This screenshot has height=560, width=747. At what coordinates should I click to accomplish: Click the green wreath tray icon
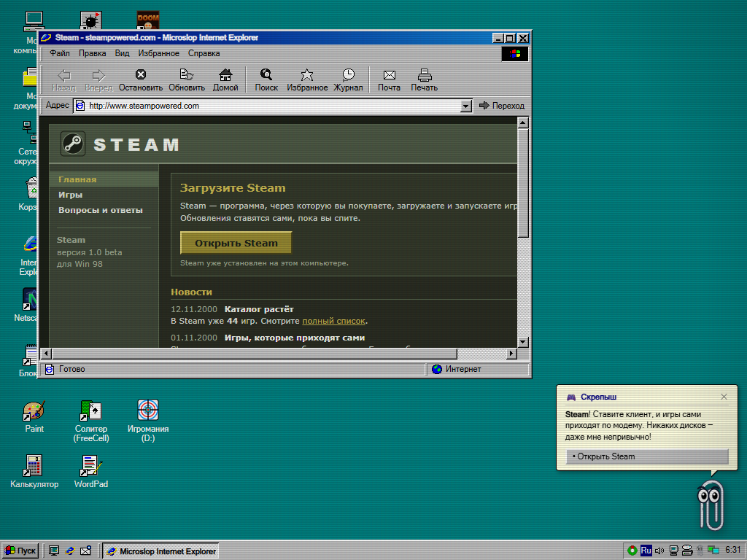pyautogui.click(x=632, y=551)
